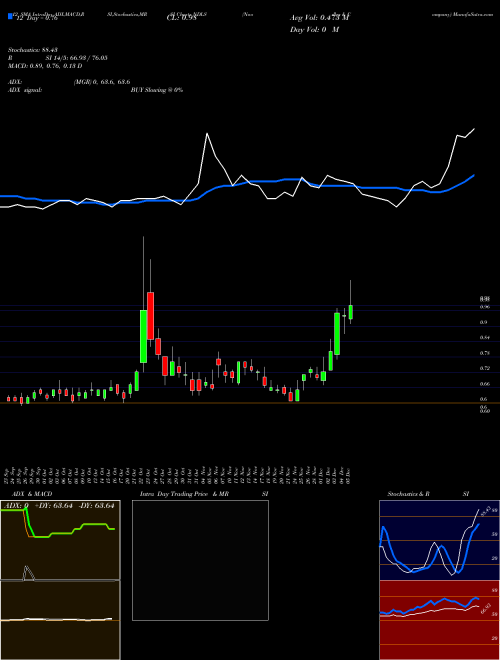The width and height of the screenshot is (500, 660).
Task: Click the blue moving average line's right end
Action: pos(474,175)
